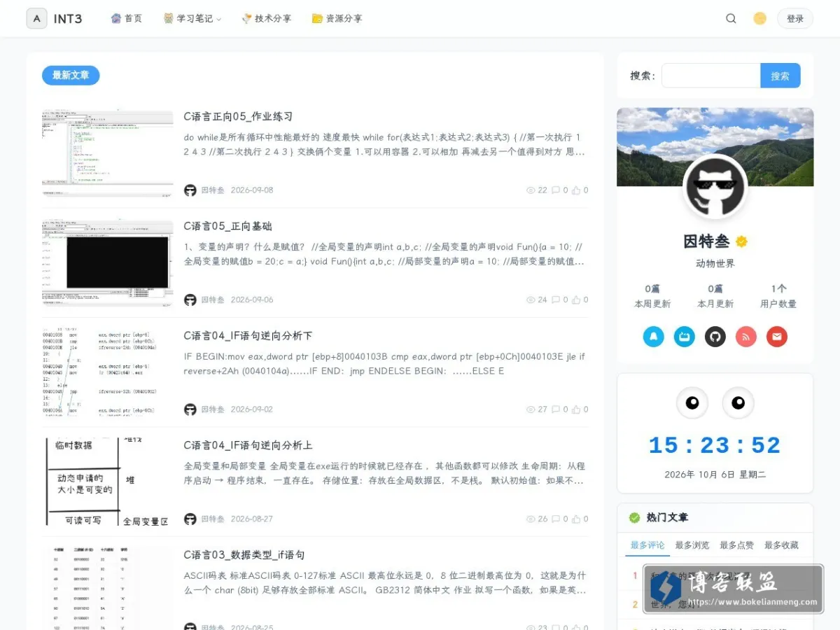The height and width of the screenshot is (630, 840).
Task: Click the 本周更新 stat label
Action: [652, 304]
